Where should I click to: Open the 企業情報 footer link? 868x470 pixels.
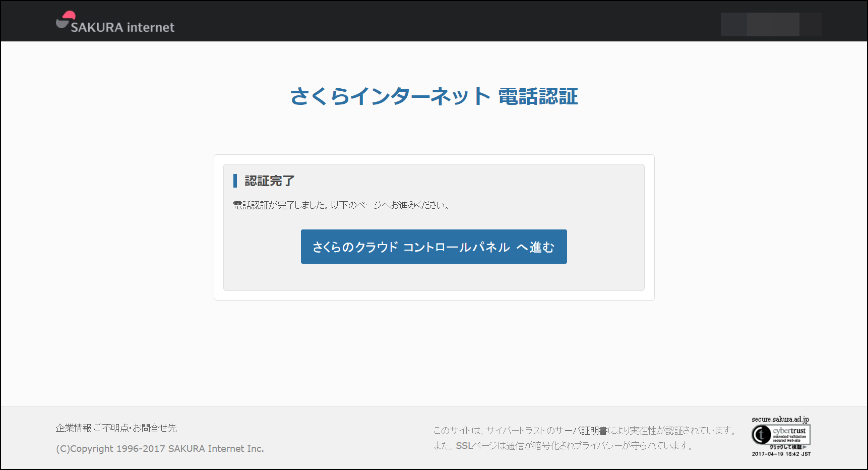pos(74,428)
